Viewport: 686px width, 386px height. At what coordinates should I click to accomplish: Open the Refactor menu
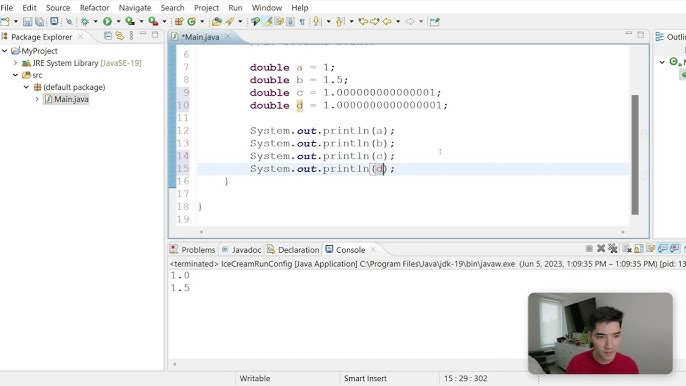pos(94,7)
